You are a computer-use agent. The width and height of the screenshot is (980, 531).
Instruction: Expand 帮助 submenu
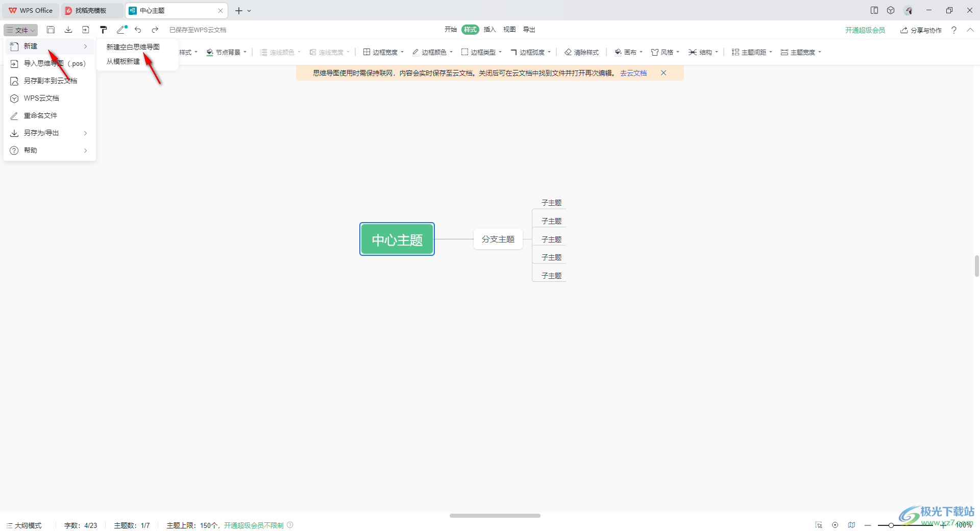tap(50, 151)
